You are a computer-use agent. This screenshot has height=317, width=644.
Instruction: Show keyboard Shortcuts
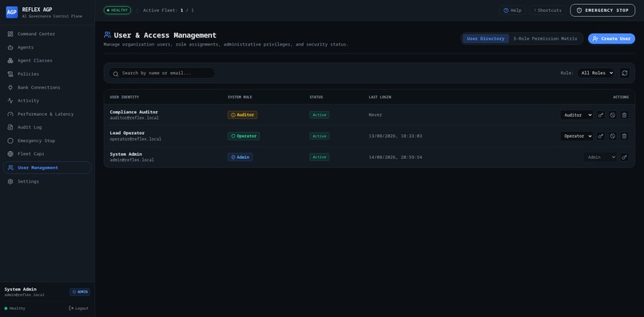point(547,10)
